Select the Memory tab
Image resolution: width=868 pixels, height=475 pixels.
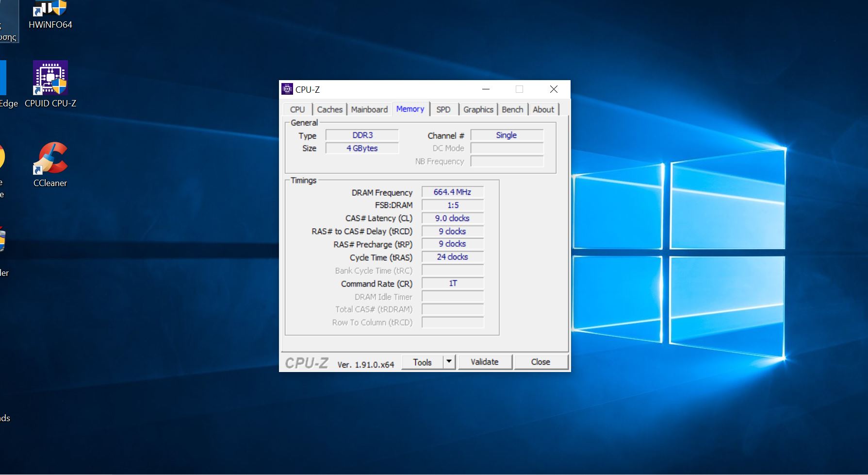[410, 109]
